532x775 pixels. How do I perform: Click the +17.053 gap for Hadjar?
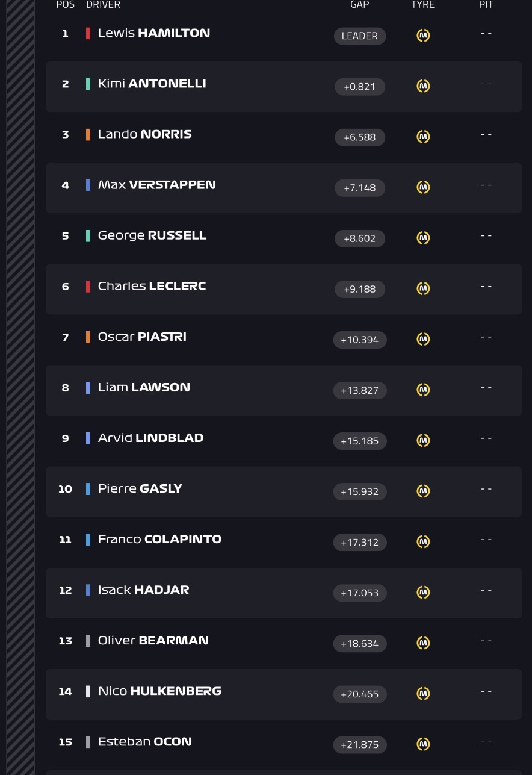pos(360,593)
